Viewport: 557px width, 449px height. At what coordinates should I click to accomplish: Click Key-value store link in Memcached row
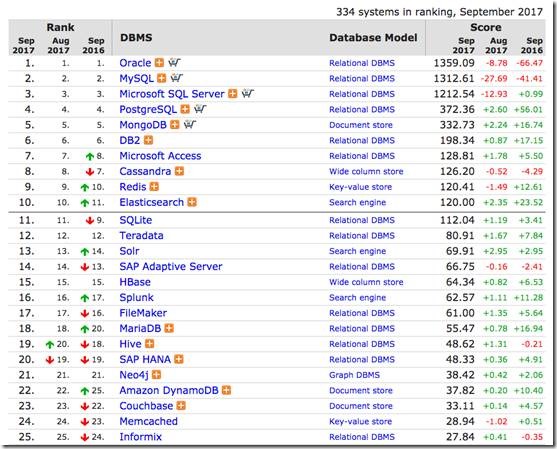click(x=361, y=422)
